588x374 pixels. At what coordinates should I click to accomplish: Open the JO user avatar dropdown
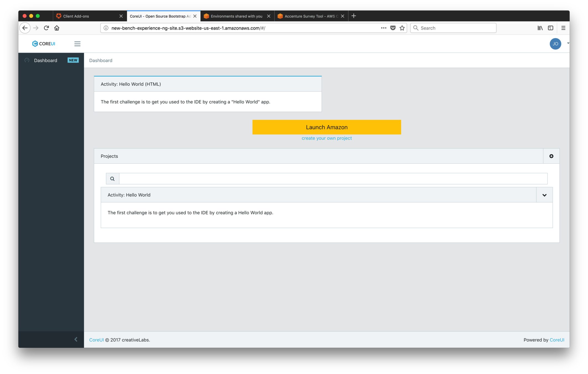pyautogui.click(x=555, y=44)
